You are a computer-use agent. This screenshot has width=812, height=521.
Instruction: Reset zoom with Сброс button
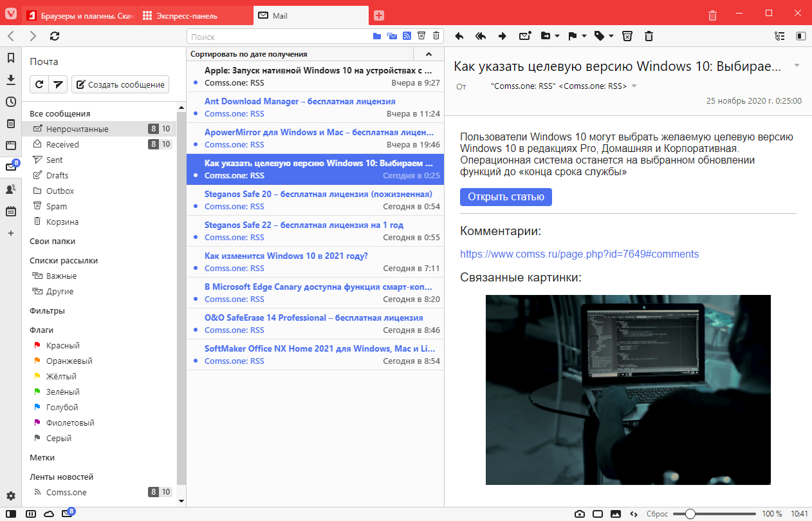pyautogui.click(x=656, y=514)
